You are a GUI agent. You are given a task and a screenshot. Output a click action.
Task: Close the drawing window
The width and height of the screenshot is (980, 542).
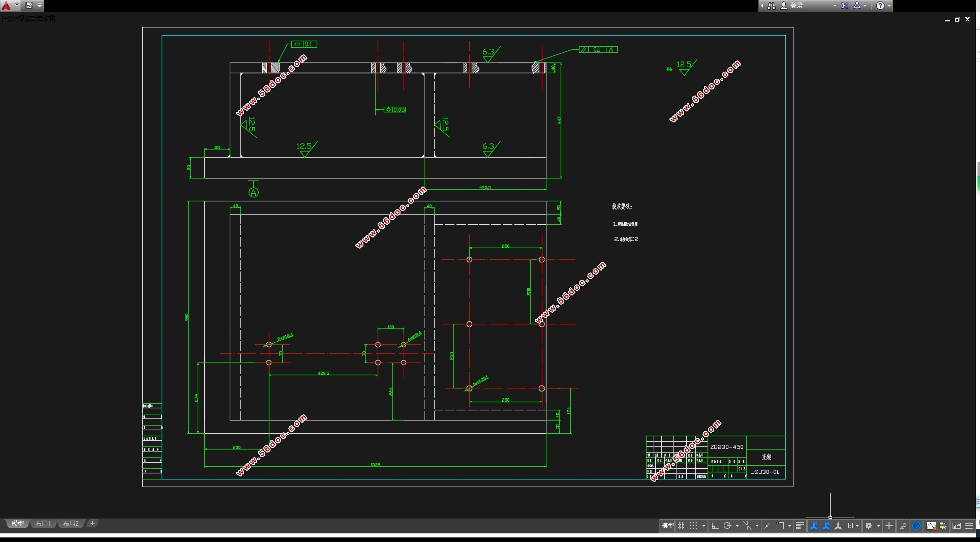(x=968, y=19)
